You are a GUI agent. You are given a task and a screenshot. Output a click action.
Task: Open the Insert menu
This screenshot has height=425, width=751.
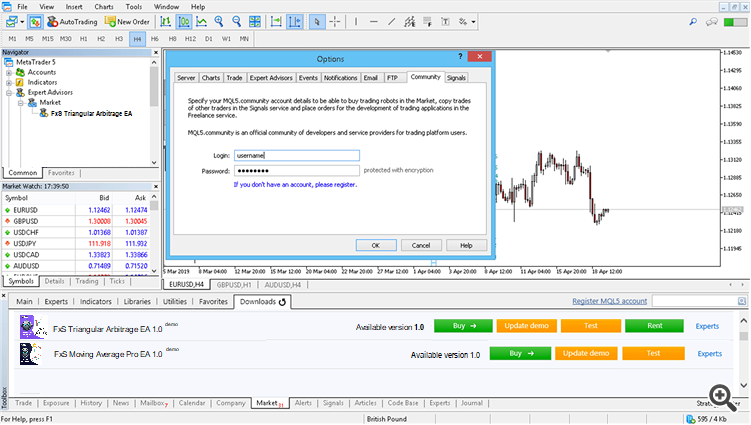[74, 7]
